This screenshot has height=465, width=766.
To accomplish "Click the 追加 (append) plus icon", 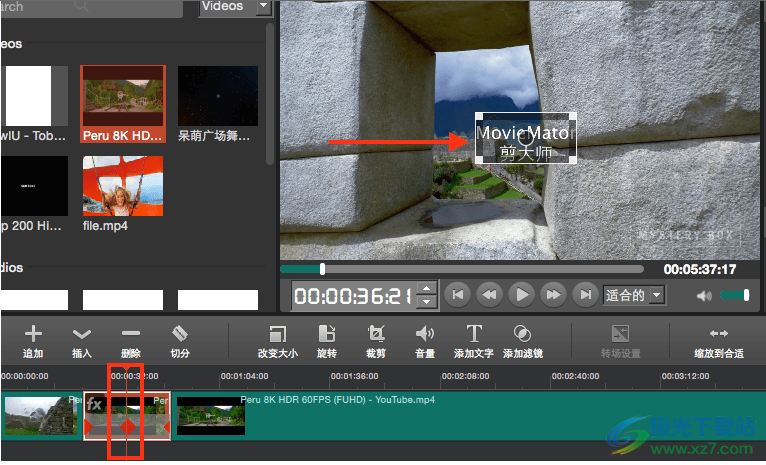I will pyautogui.click(x=33, y=334).
